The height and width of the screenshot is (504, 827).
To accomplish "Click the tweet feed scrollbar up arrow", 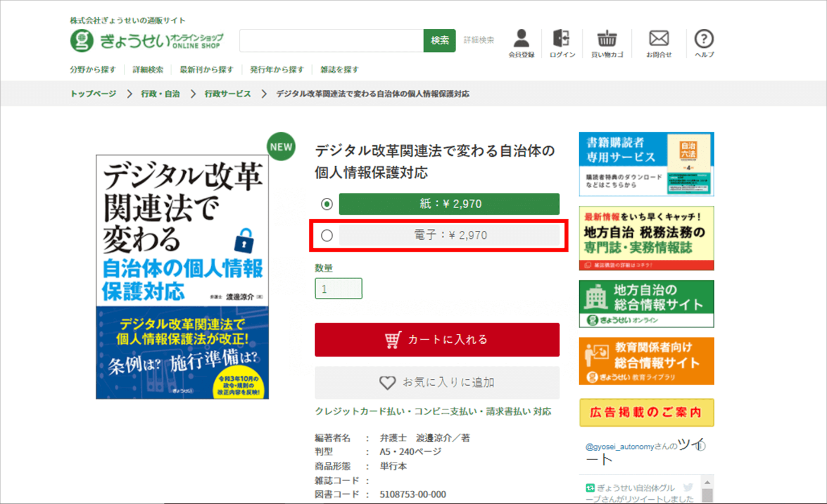I will [x=707, y=482].
